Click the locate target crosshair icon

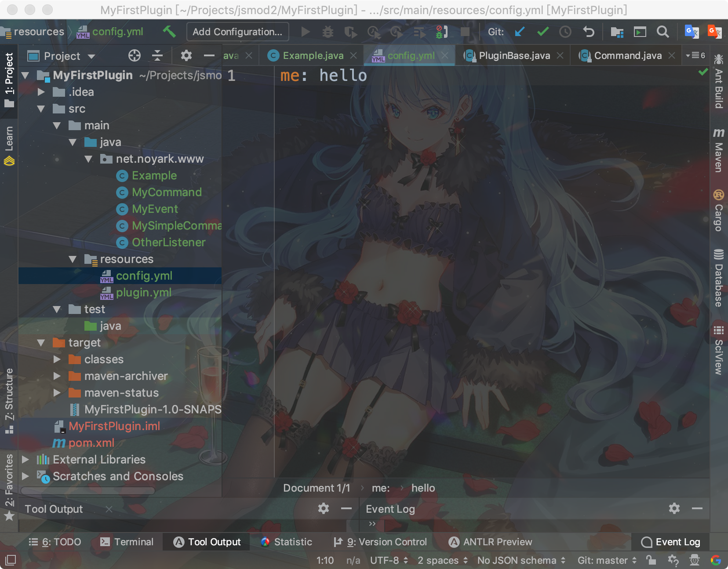click(x=135, y=55)
